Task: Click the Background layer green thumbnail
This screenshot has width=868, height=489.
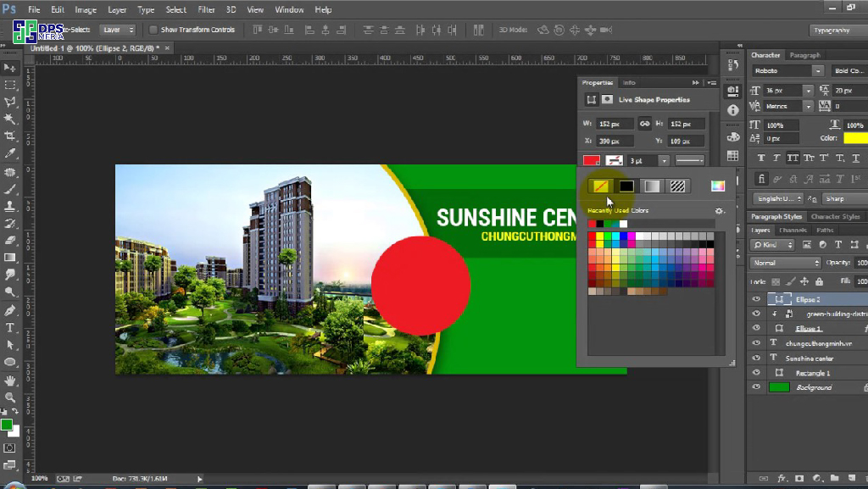Action: 779,387
